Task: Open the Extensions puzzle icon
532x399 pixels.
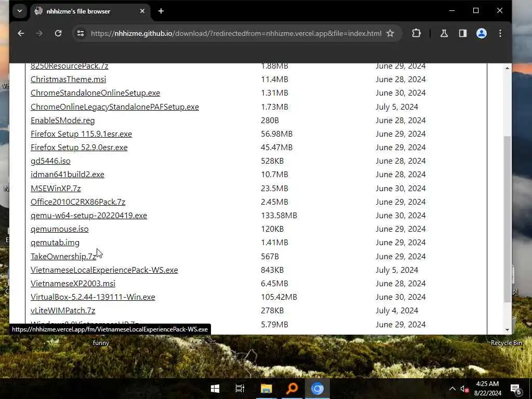Action: [416, 33]
